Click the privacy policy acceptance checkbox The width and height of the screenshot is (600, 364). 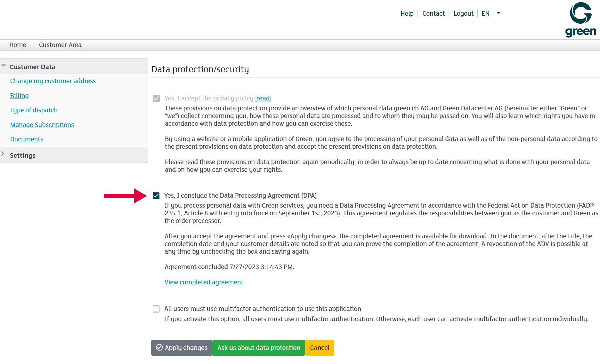(157, 99)
